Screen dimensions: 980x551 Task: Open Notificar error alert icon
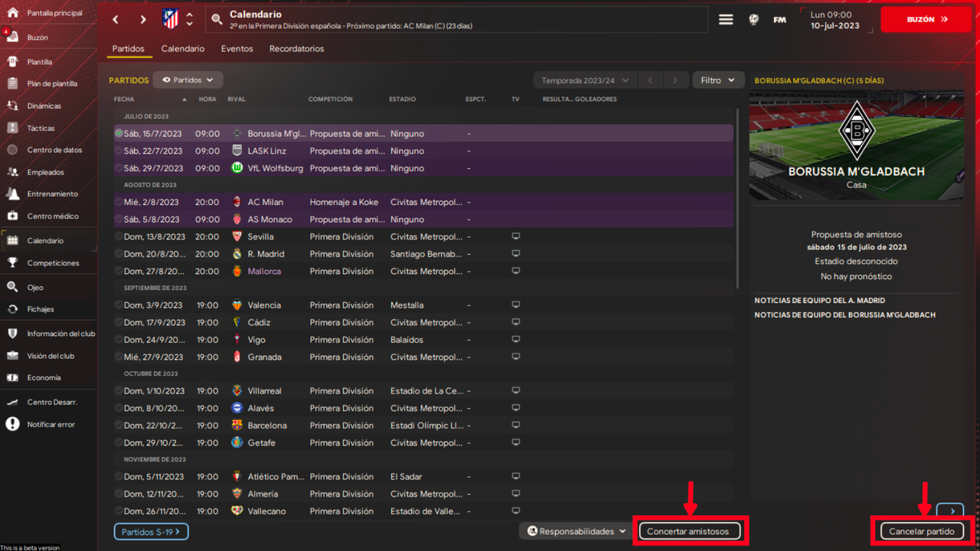[x=12, y=424]
